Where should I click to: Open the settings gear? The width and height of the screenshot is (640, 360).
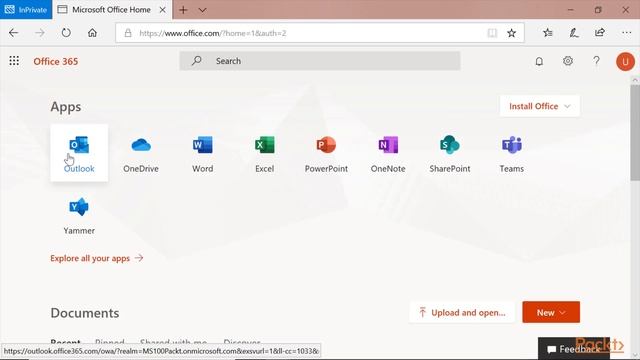(x=568, y=61)
